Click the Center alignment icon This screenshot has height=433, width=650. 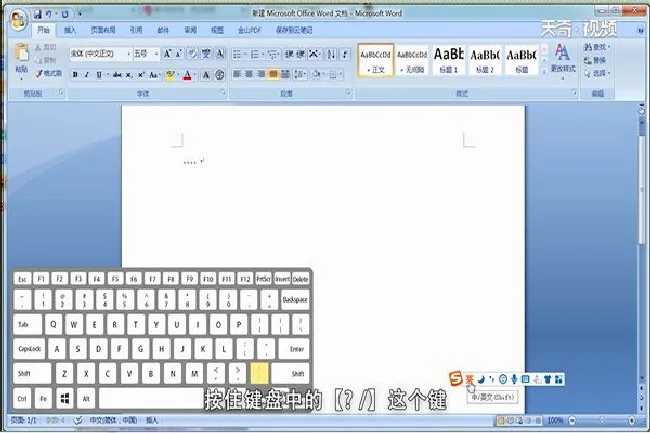[x=249, y=74]
